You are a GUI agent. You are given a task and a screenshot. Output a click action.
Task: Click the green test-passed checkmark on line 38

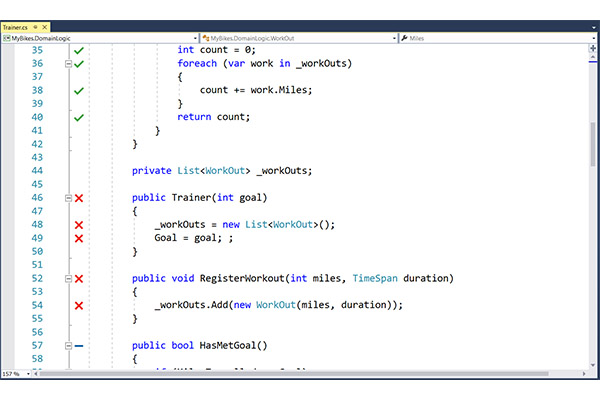pos(79,91)
